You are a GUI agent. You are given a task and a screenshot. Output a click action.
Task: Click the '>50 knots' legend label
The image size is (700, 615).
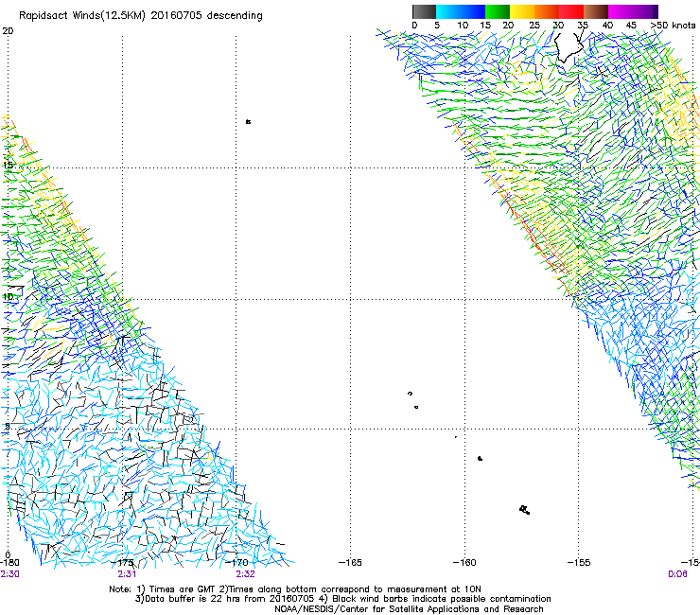click(x=674, y=25)
